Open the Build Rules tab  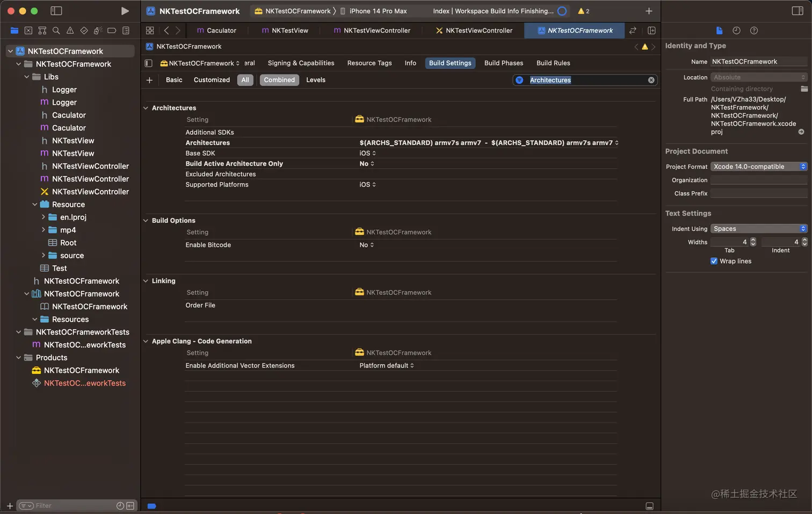(553, 63)
